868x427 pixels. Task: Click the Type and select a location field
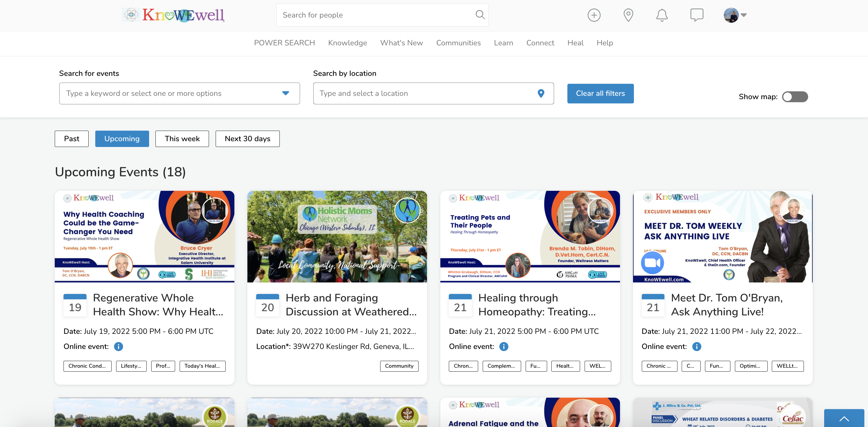[x=433, y=93]
